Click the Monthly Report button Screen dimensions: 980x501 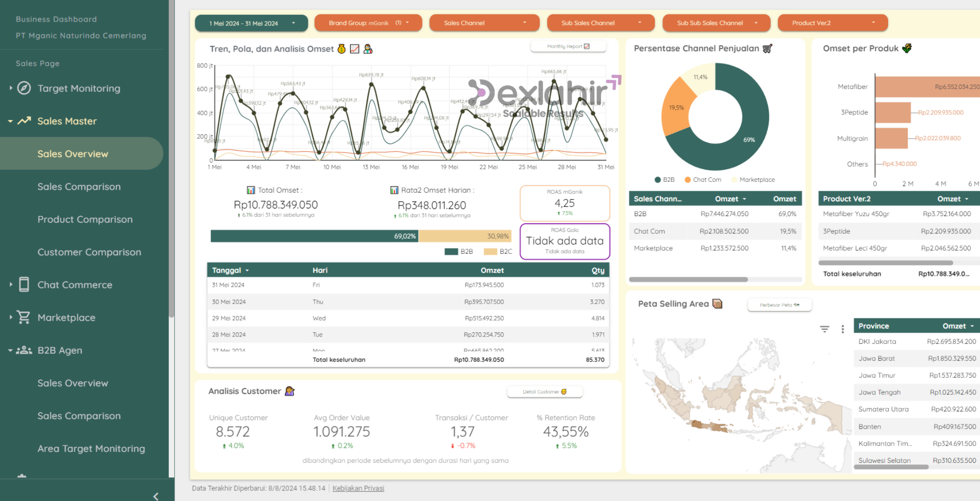click(x=568, y=46)
